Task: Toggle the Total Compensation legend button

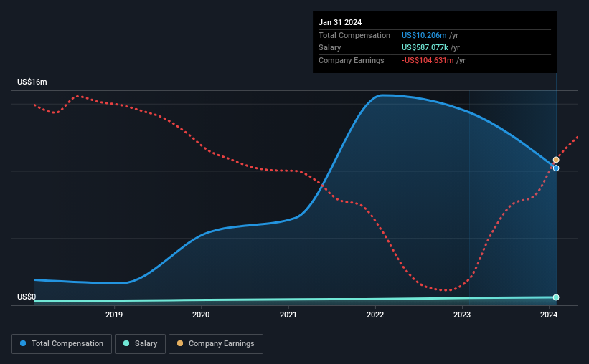Action: (x=62, y=344)
